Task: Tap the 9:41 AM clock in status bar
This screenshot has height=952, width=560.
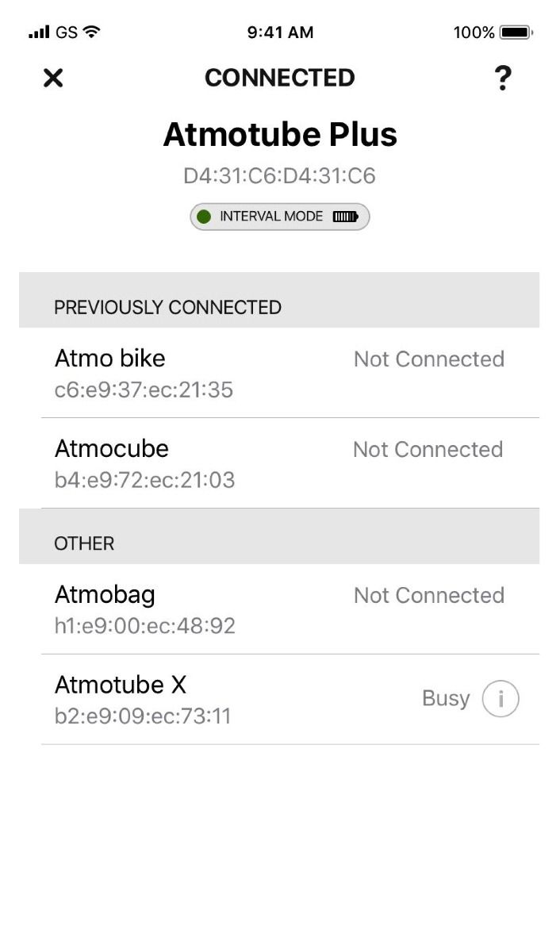Action: 279,32
